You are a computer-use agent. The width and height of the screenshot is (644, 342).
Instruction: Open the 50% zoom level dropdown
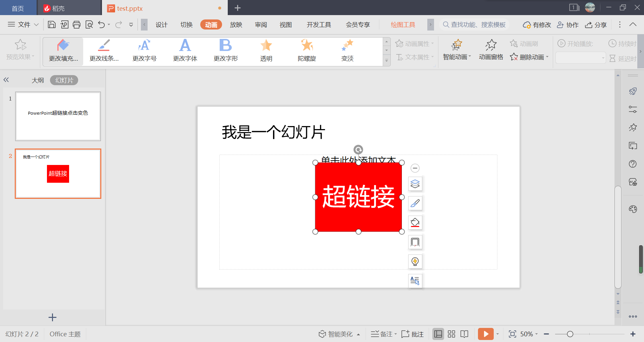[529, 334]
